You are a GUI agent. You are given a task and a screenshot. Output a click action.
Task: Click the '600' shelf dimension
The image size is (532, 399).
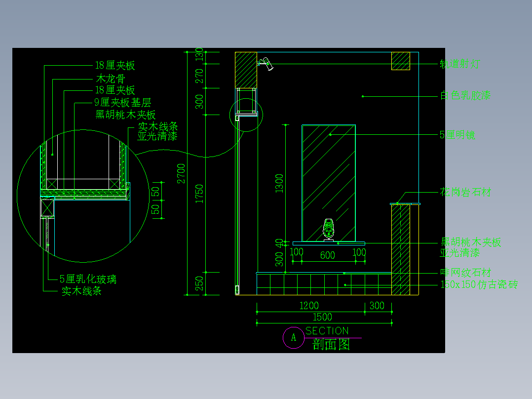click(327, 255)
